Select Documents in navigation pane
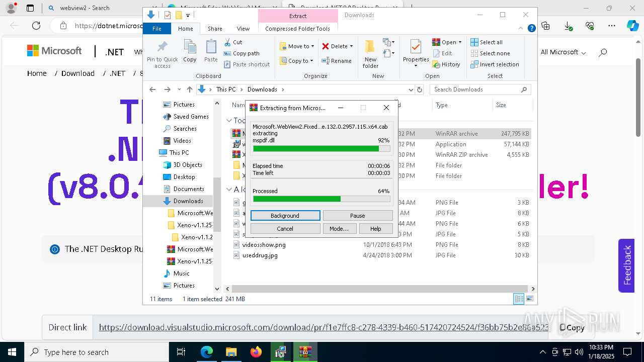The image size is (644, 362). click(189, 189)
